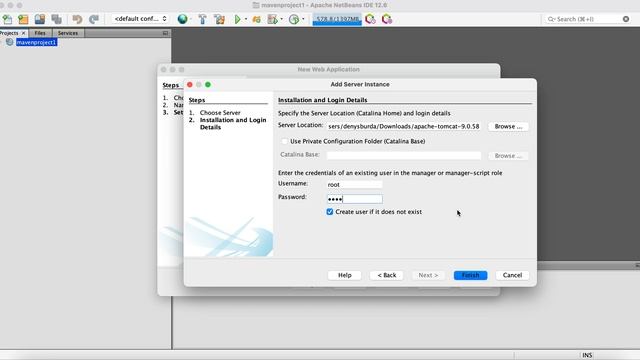Click the second profiler snapshot icon
Screen dimensions: 640x360
click(387, 19)
